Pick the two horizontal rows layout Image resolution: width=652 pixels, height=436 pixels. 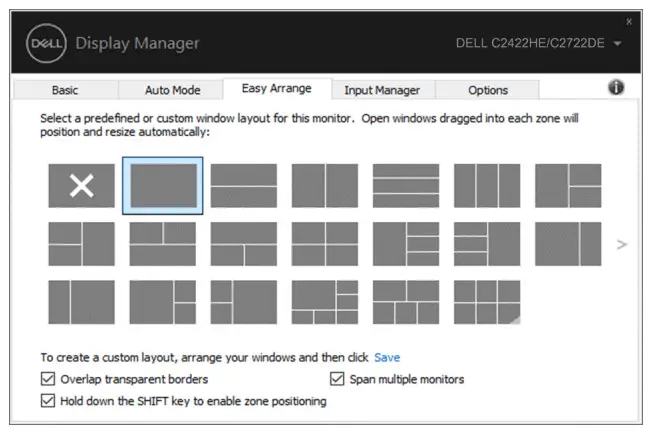(243, 185)
